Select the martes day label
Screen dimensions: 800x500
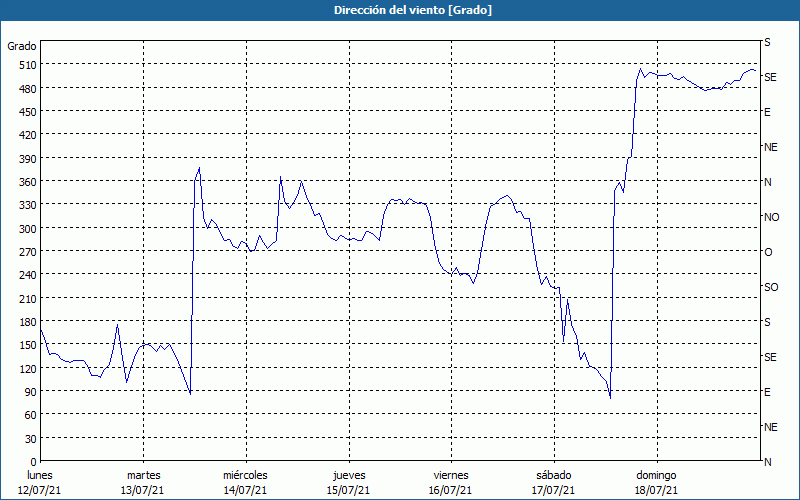coord(143,476)
